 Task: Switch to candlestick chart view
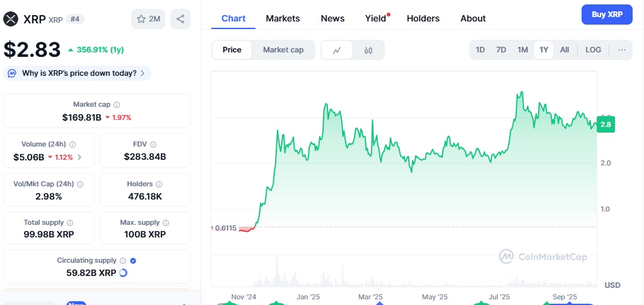coord(368,50)
